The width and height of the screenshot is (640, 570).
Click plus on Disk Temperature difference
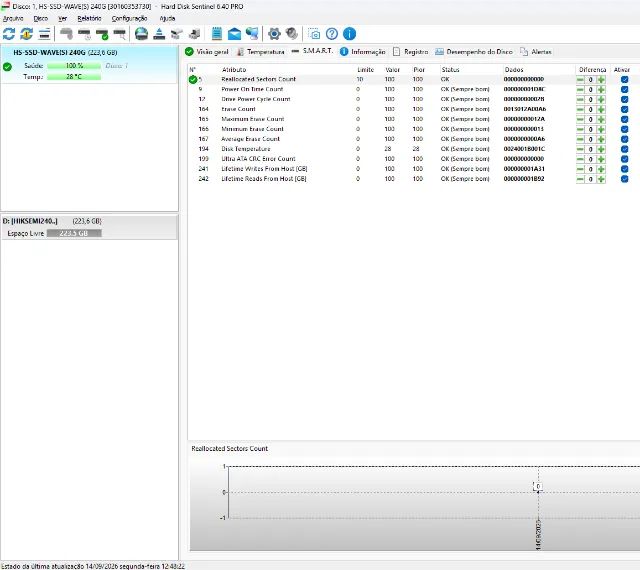[601, 149]
